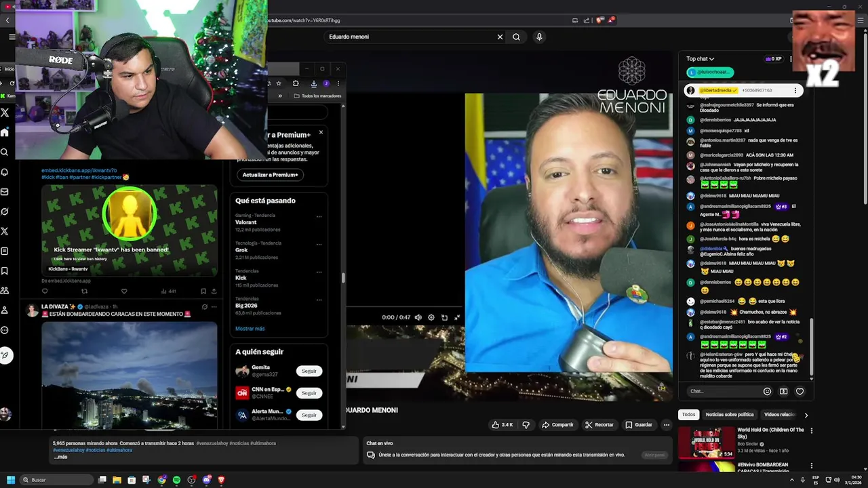The height and width of the screenshot is (488, 868).
Task: Open emoji picker in YouTube chat
Action: point(767,391)
